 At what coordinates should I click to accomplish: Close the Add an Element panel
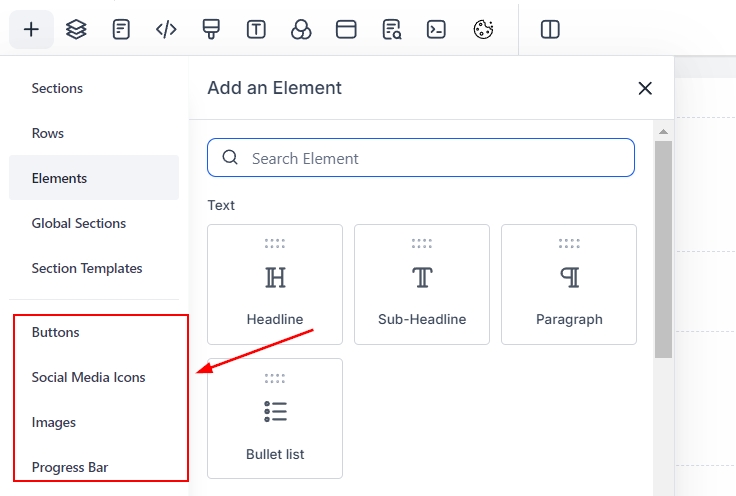pyautogui.click(x=645, y=88)
